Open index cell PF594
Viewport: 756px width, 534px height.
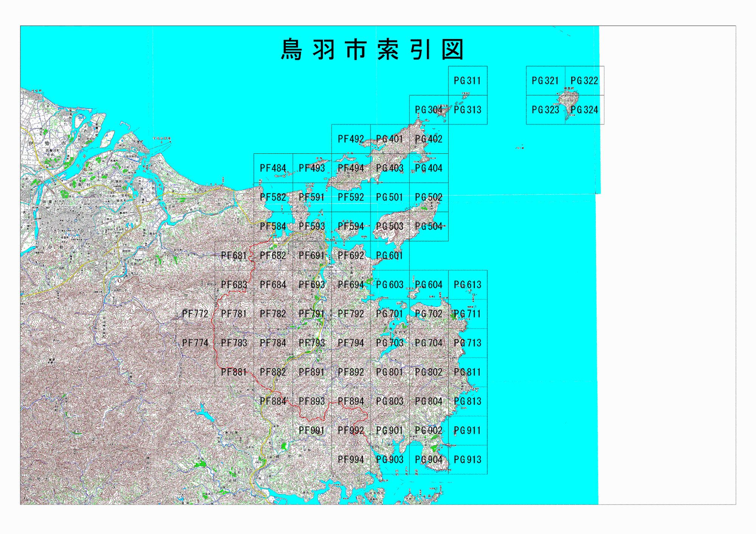(x=351, y=226)
